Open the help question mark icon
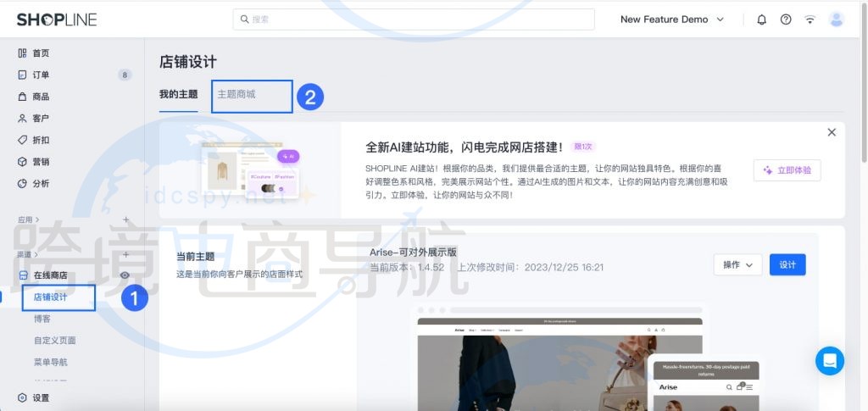Viewport: 868px width, 411px height. coord(786,19)
